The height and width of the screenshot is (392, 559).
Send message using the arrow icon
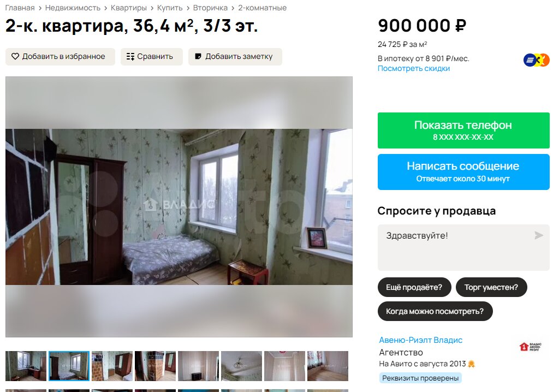click(539, 235)
